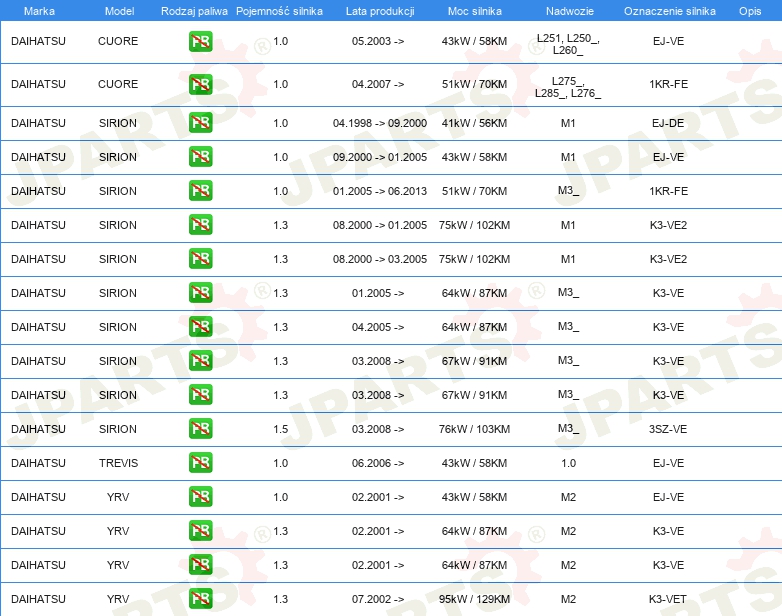Select the 06.2006 -> production date cell
Image resolution: width=782 pixels, height=616 pixels.
[x=378, y=463]
